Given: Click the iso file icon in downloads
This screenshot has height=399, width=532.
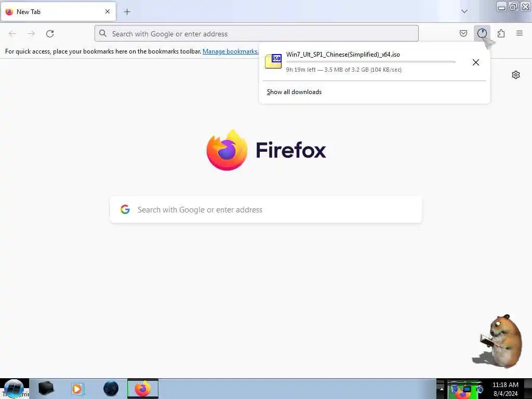Looking at the screenshot, I should [273, 61].
